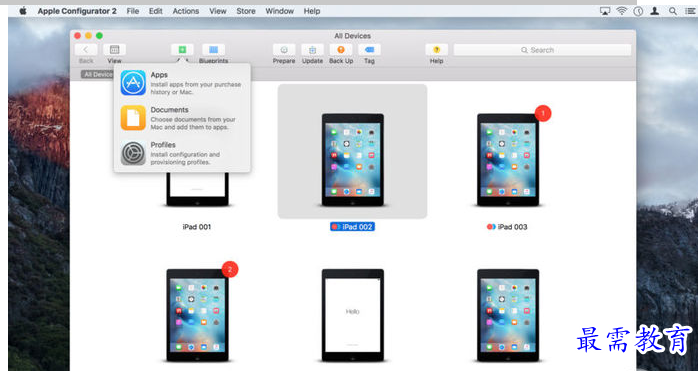Viewport: 698px width, 371px height.
Task: Click the iPad 001 label
Action: (x=197, y=227)
